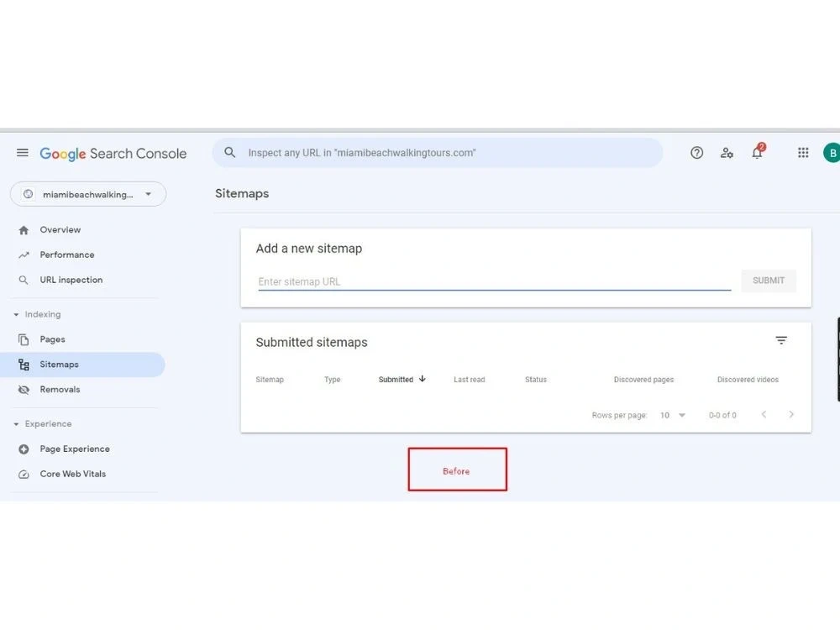Open the notifications bell
Image resolution: width=840 pixels, height=630 pixels.
point(757,152)
